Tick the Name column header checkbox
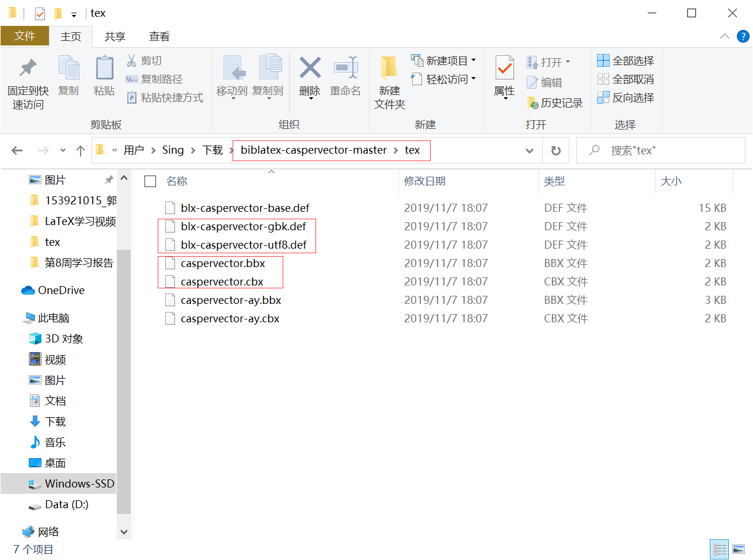 pos(150,181)
